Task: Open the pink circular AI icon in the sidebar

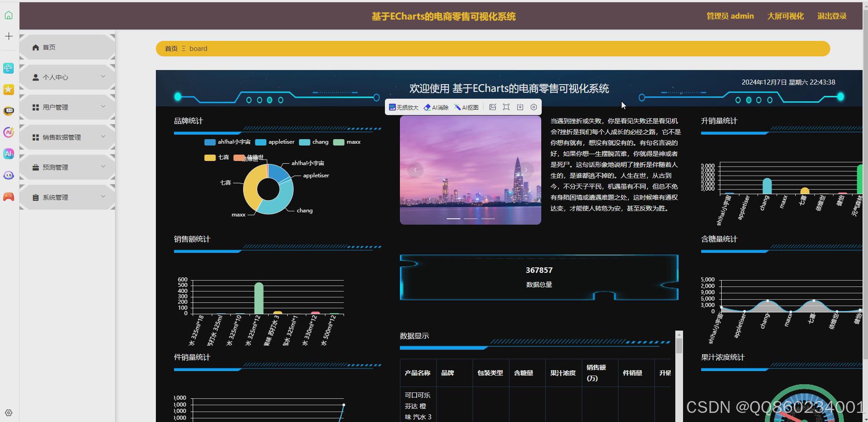Action: coord(9,132)
